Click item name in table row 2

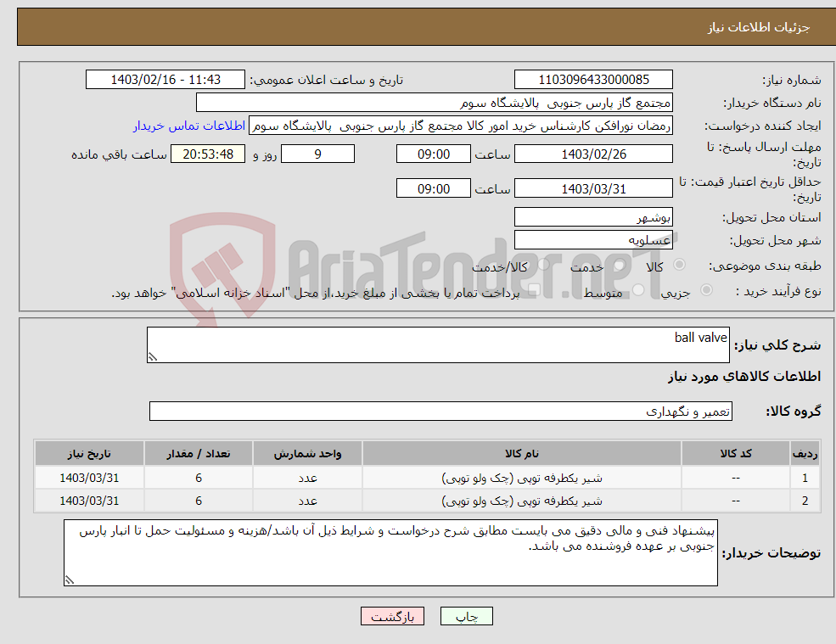pyautogui.click(x=522, y=501)
